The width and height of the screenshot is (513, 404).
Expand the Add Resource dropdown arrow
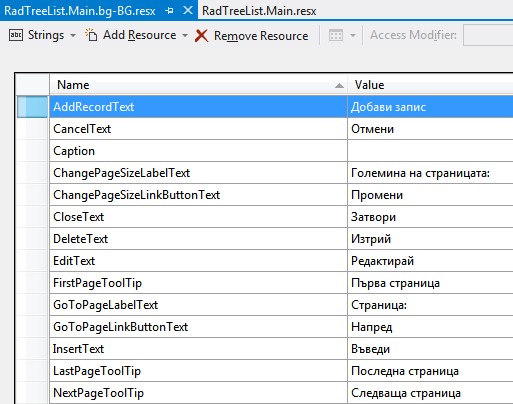(185, 35)
